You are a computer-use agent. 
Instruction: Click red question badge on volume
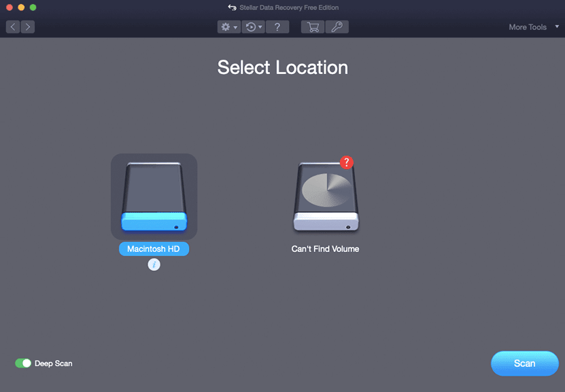[x=347, y=162]
